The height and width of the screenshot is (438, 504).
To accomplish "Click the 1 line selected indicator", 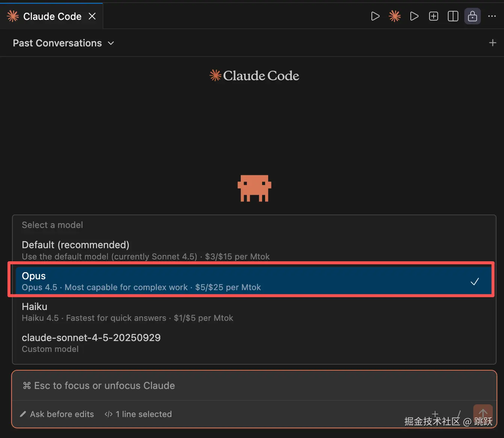I will (x=139, y=414).
